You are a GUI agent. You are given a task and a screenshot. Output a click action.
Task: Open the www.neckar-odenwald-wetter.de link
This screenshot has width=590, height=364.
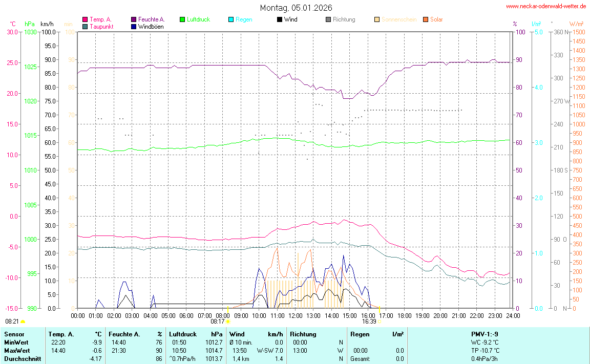(x=546, y=6)
